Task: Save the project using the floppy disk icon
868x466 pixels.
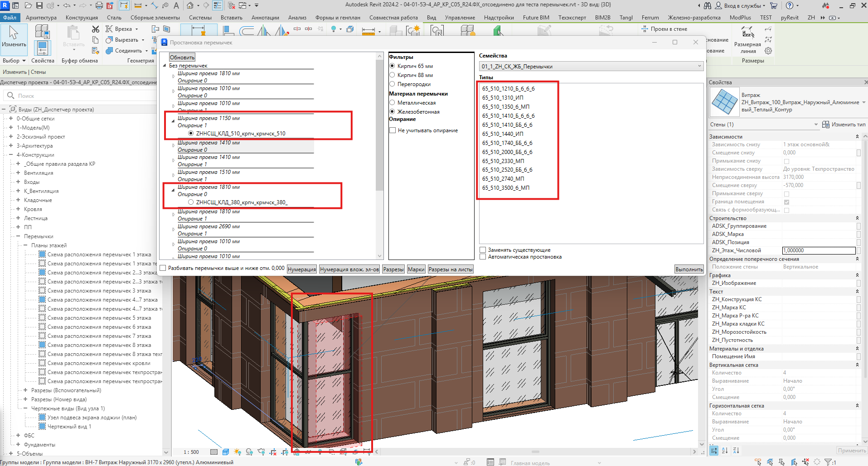Action: point(39,5)
